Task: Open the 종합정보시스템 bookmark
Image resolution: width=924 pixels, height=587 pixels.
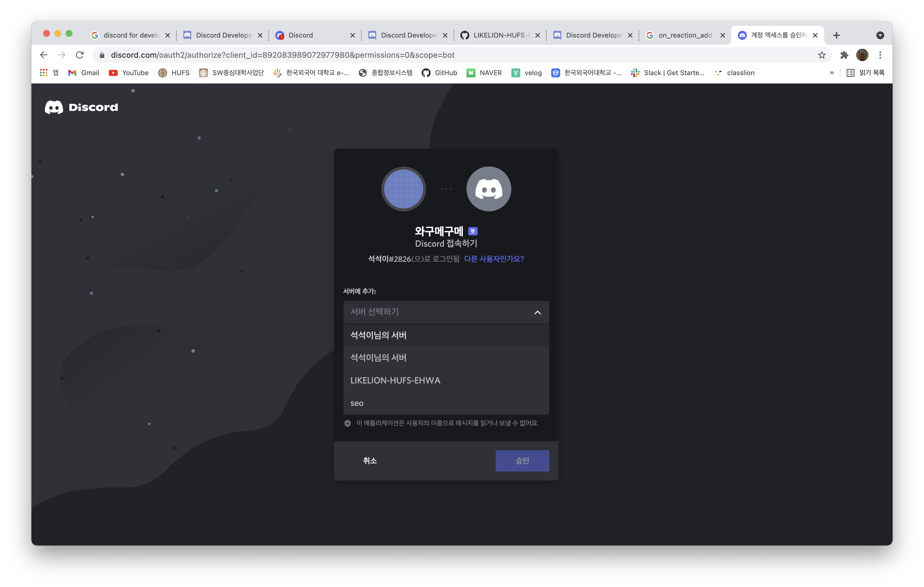Action: pyautogui.click(x=385, y=73)
